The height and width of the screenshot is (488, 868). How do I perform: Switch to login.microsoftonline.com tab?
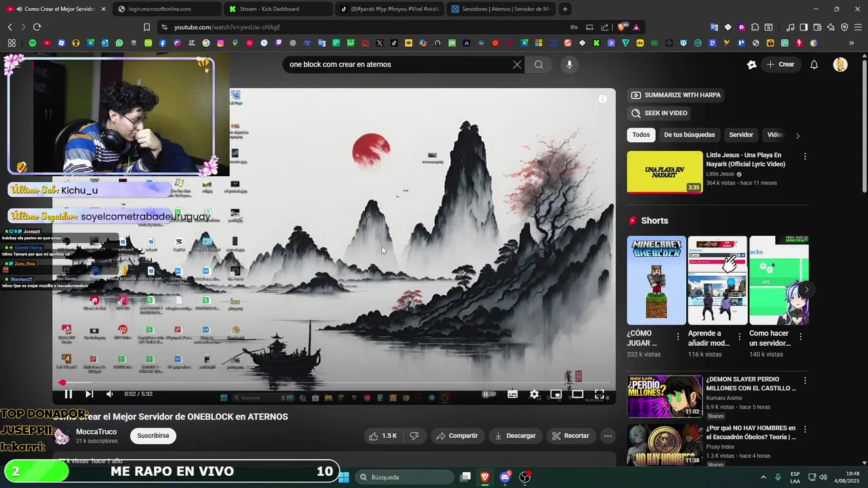pyautogui.click(x=166, y=9)
